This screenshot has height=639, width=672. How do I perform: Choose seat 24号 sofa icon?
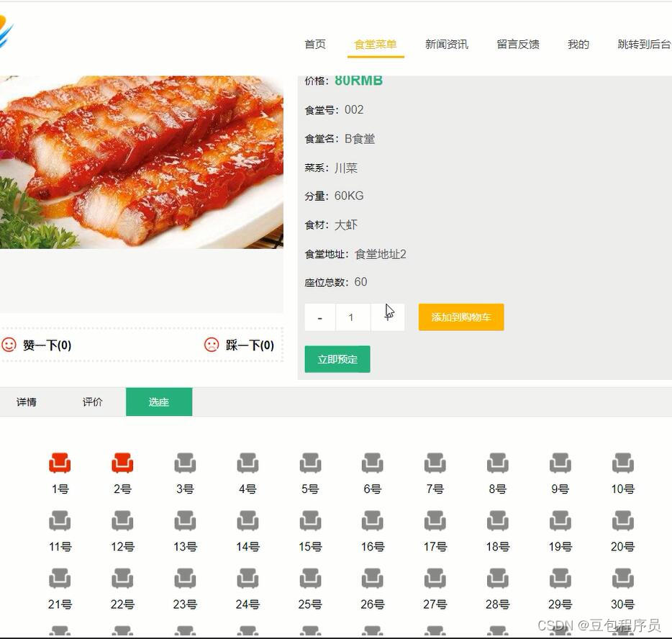pyautogui.click(x=248, y=578)
